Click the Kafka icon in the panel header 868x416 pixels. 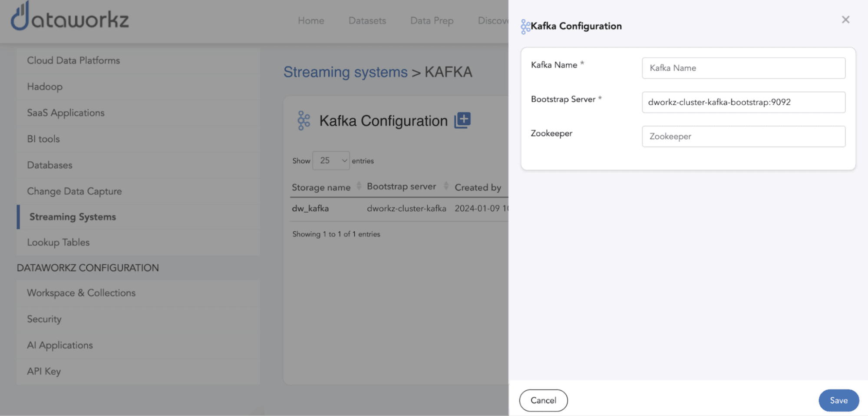pyautogui.click(x=525, y=27)
